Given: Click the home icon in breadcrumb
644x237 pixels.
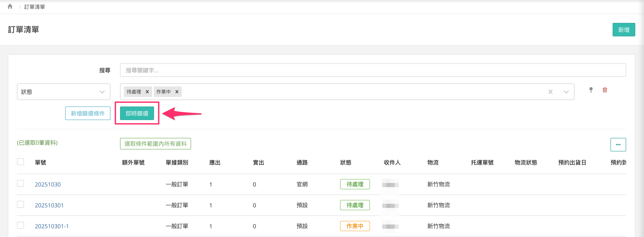Looking at the screenshot, I should [x=10, y=6].
